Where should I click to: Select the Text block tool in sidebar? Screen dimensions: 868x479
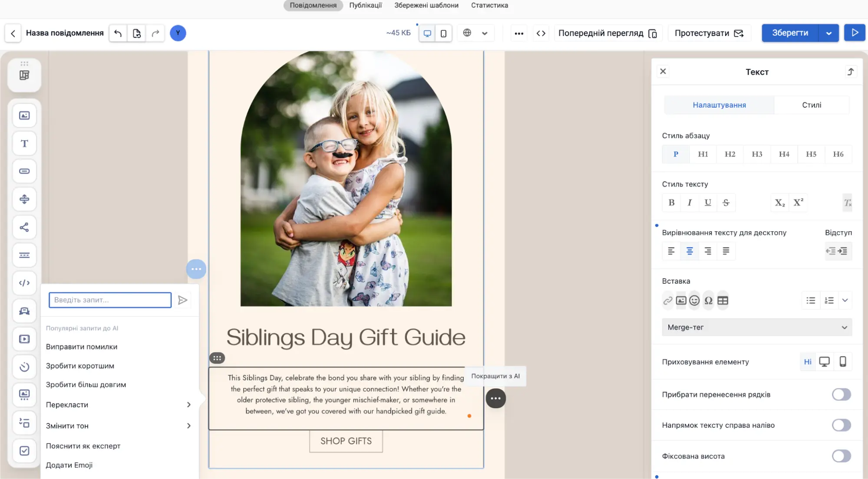point(24,144)
